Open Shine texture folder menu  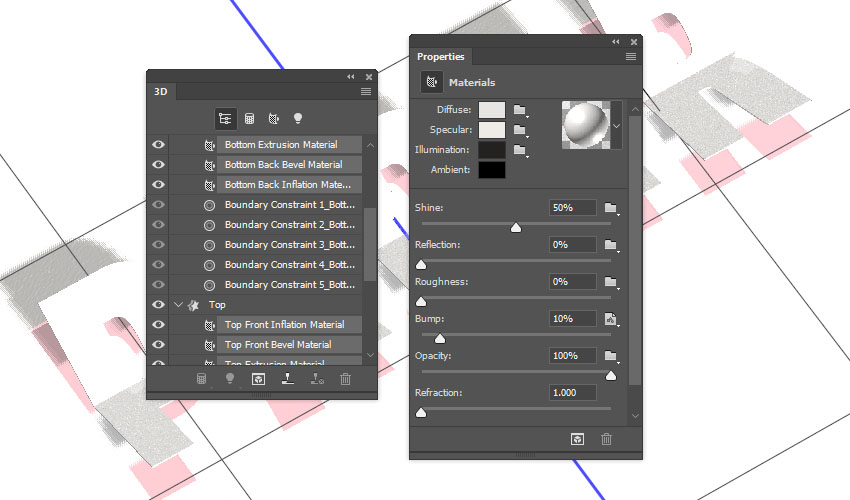pos(611,208)
